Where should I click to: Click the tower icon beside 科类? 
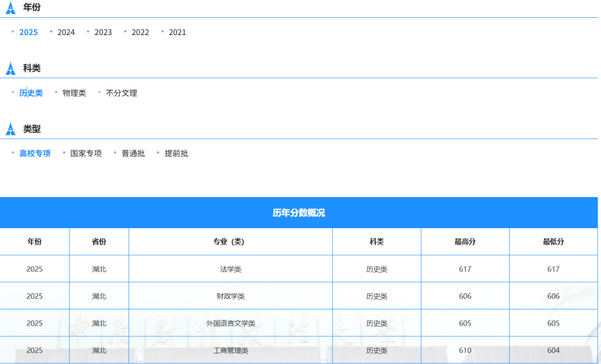(x=11, y=68)
